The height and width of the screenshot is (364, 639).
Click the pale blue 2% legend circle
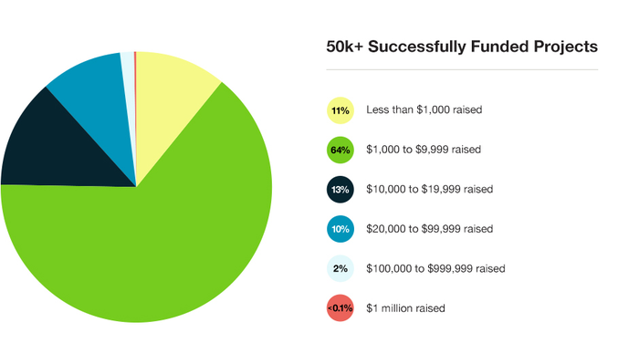(340, 269)
